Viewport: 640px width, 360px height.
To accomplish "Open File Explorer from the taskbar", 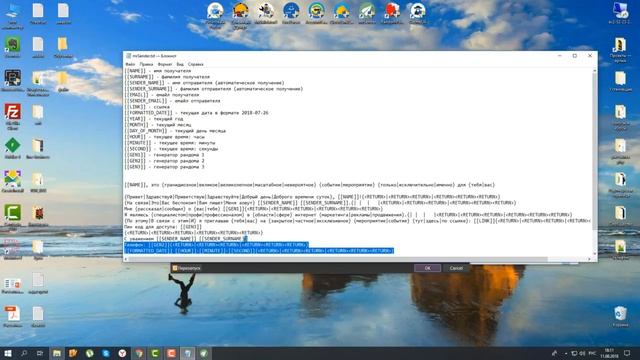I will (57, 353).
